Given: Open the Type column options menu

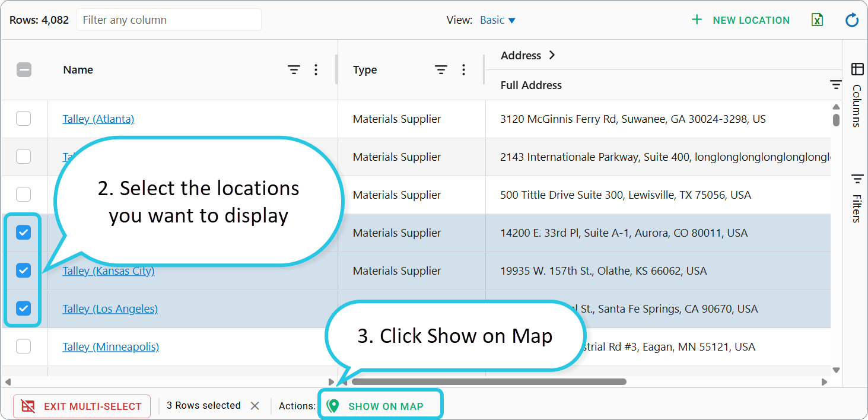Looking at the screenshot, I should [464, 70].
